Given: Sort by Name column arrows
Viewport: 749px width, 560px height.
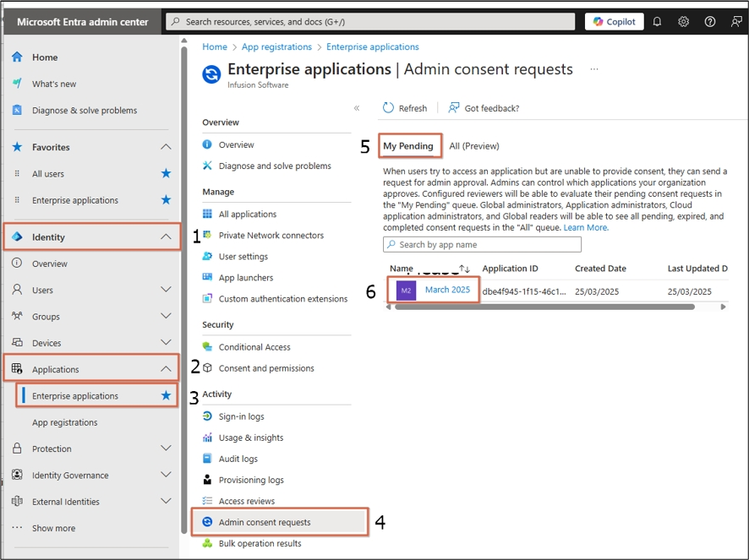Looking at the screenshot, I should (x=464, y=269).
